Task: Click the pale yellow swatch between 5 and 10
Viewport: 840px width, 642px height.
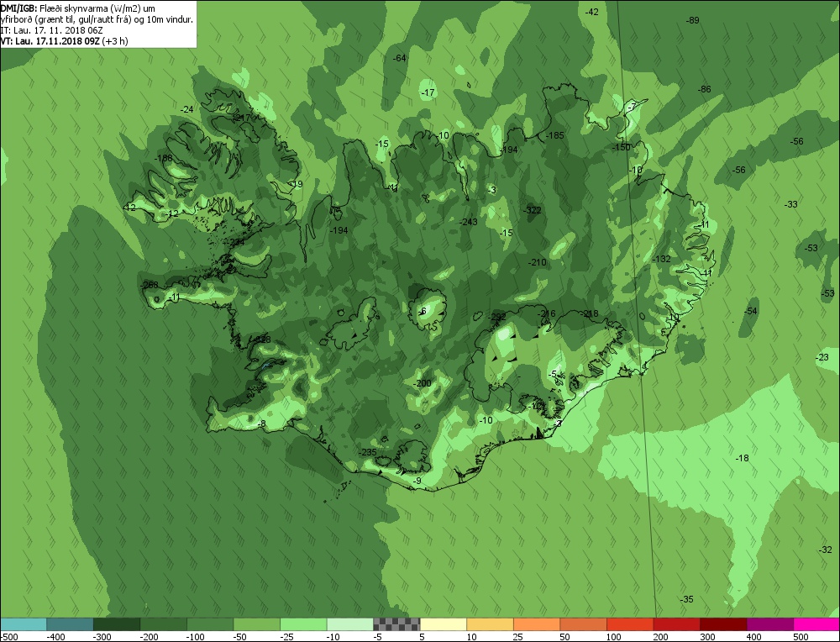Action: (443, 624)
